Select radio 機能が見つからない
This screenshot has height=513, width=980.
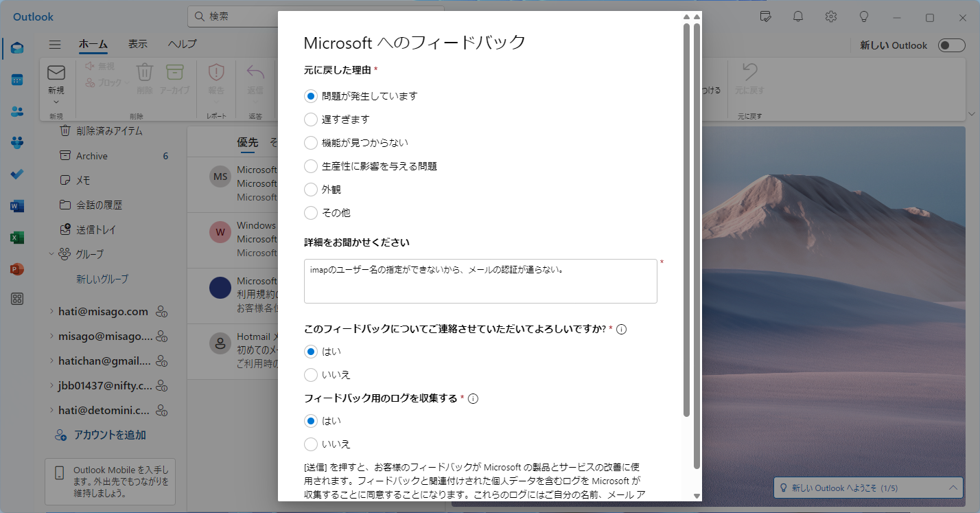point(311,143)
